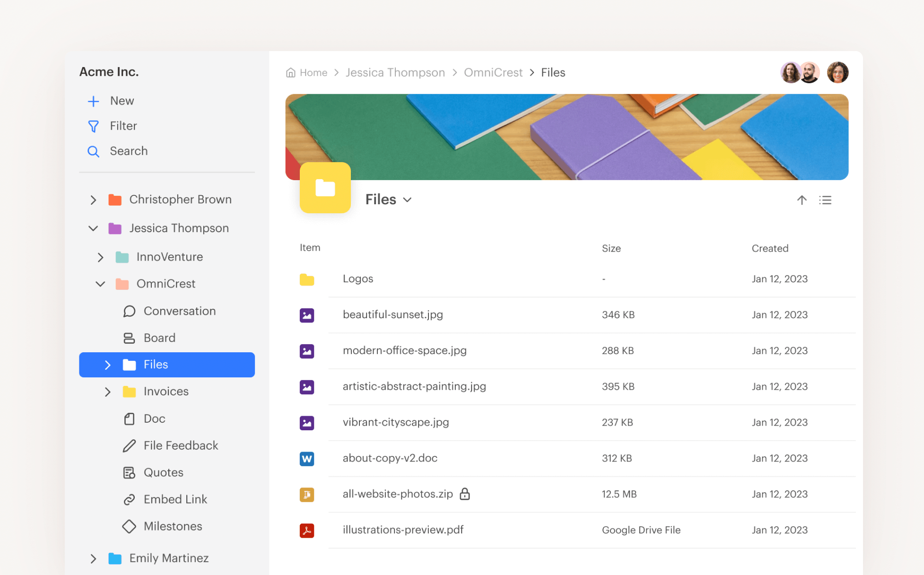924x575 pixels.
Task: Expand the Emily Martinez folder
Action: pos(93,558)
